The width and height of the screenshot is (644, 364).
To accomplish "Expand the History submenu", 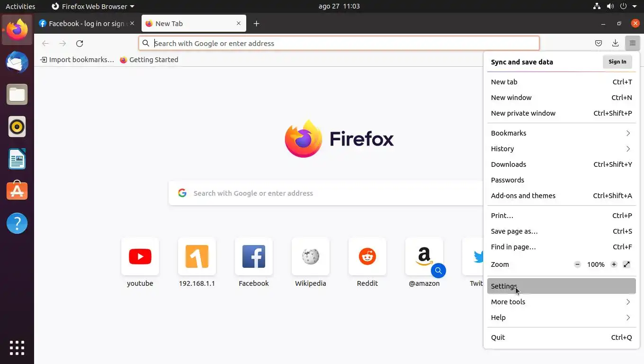I will (562, 149).
